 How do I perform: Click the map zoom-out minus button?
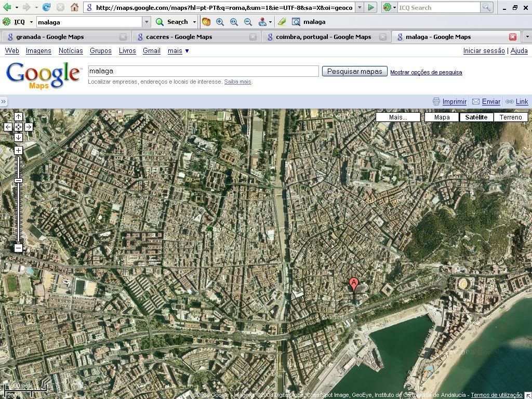click(18, 248)
